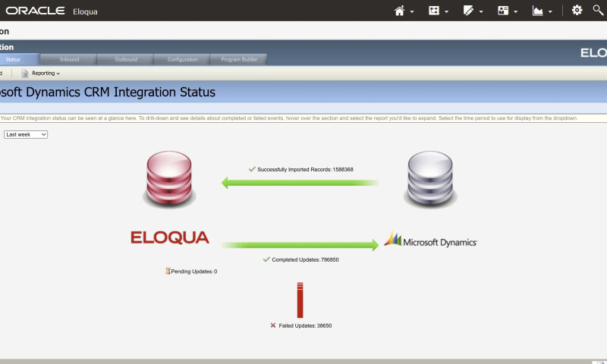Open the Home icon in the top navigation
The width and height of the screenshot is (607, 364).
coord(399,11)
